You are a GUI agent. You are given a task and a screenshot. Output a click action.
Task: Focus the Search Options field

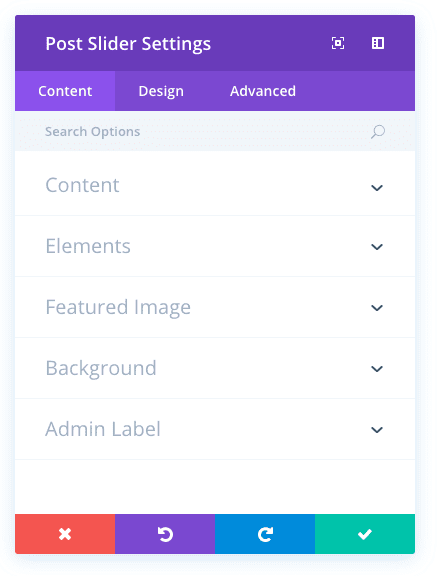click(x=215, y=132)
